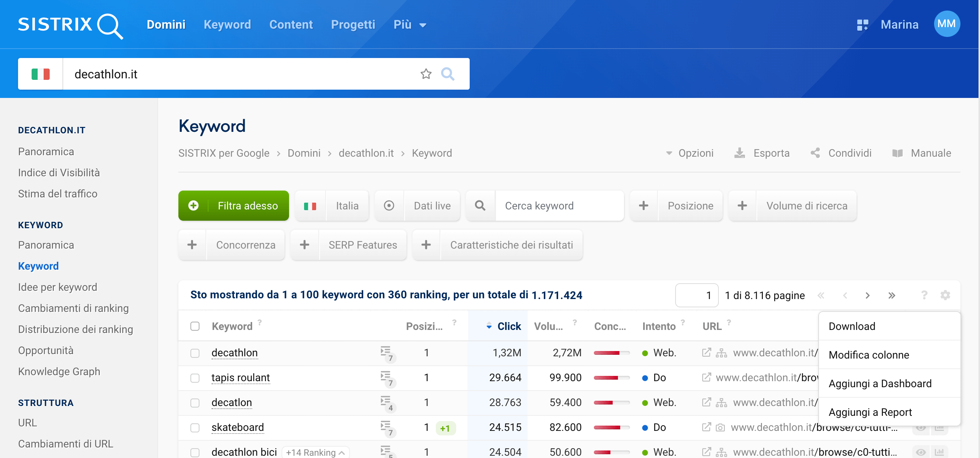Select Aggiungi a Report menu entry
This screenshot has height=458, width=980.
889,412
